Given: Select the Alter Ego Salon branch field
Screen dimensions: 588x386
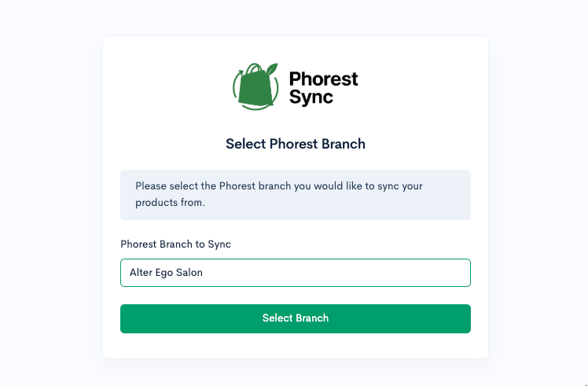Looking at the screenshot, I should 295,273.
